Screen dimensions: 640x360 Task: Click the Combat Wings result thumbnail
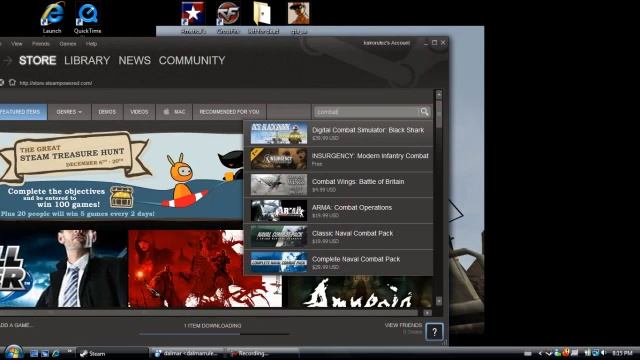tap(279, 185)
